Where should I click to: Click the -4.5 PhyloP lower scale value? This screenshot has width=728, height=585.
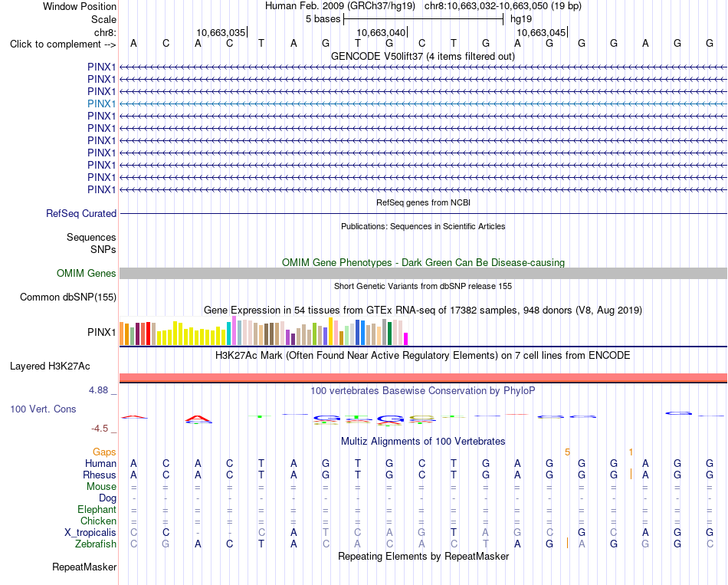100,429
